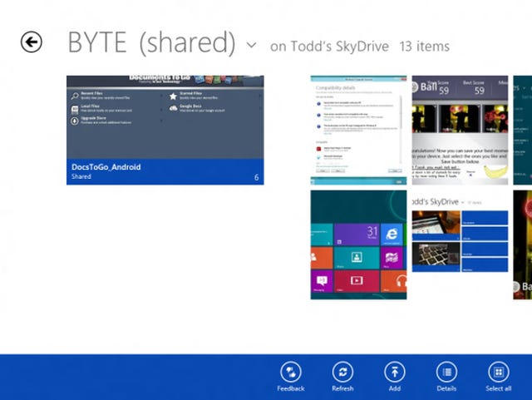The image size is (532, 400).
Task: Click the '13 items' count label
Action: coord(425,47)
